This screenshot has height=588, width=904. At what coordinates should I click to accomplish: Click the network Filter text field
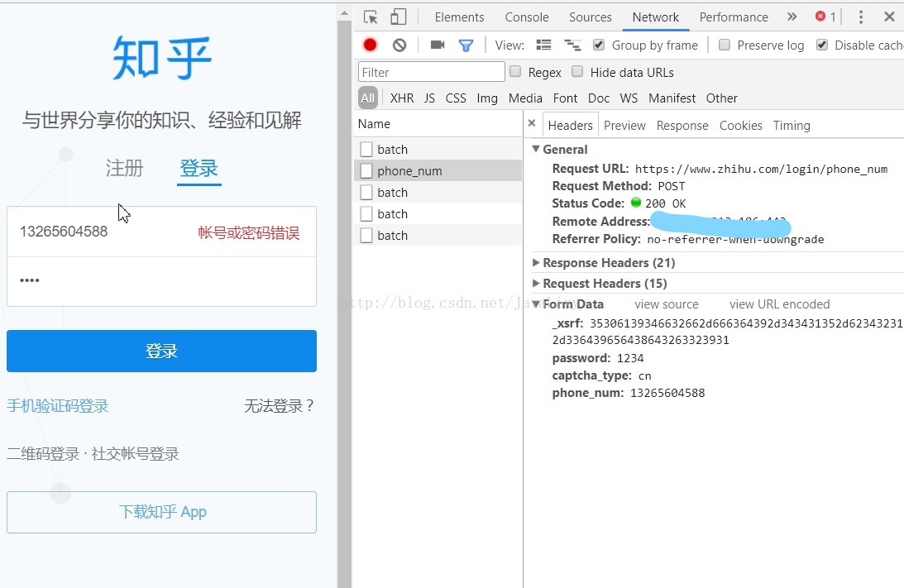click(x=431, y=72)
